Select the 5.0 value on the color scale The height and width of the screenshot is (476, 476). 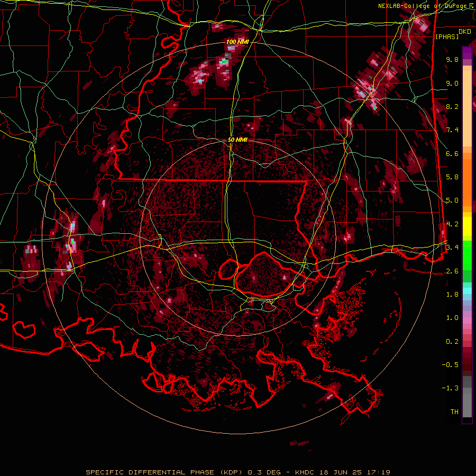point(452,200)
